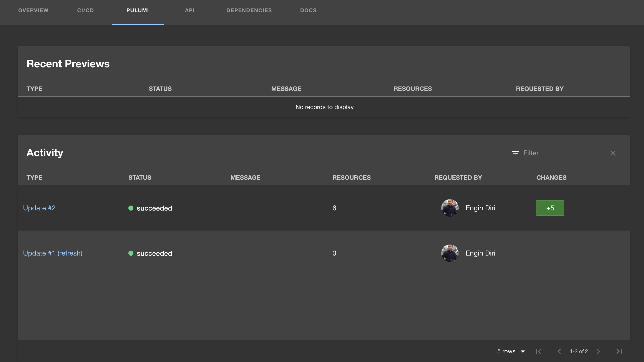Image resolution: width=644 pixels, height=362 pixels.
Task: Select the DEPENDENCIES tab
Action: coord(249,10)
